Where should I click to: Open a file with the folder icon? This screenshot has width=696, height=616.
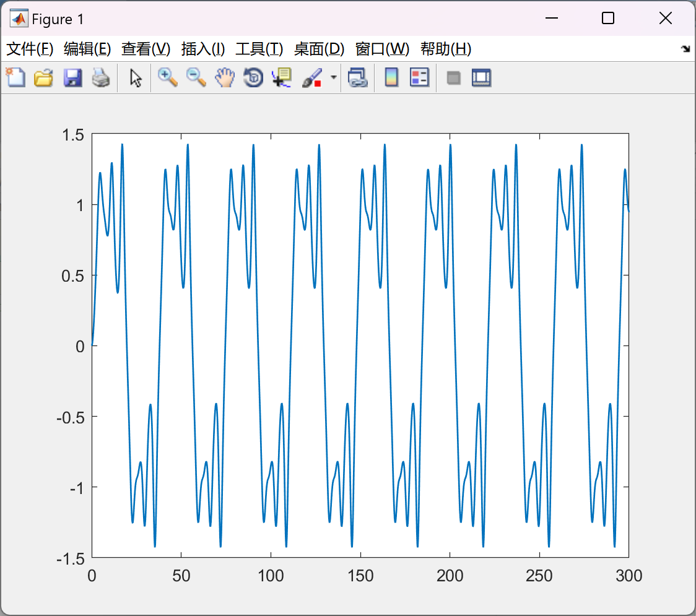coord(43,77)
